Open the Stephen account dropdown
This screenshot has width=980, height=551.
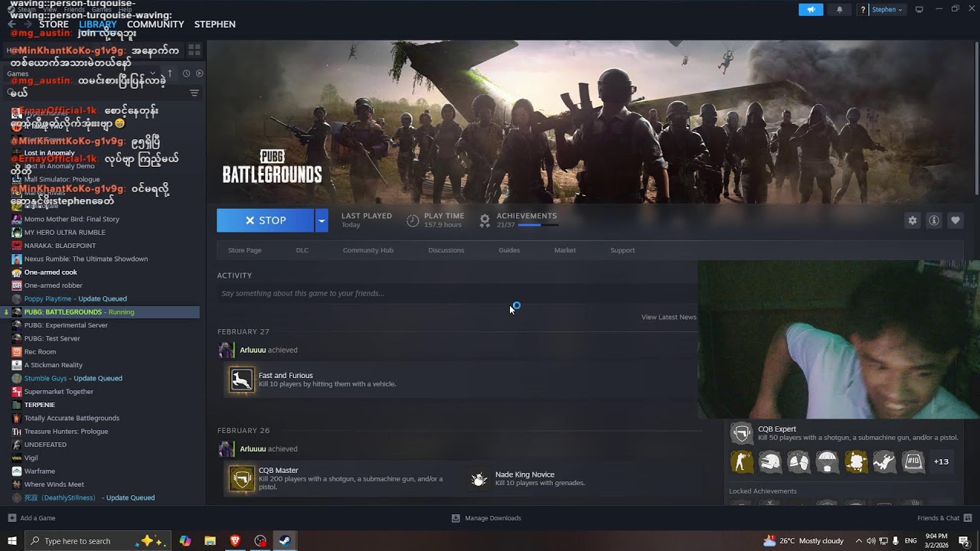(888, 9)
